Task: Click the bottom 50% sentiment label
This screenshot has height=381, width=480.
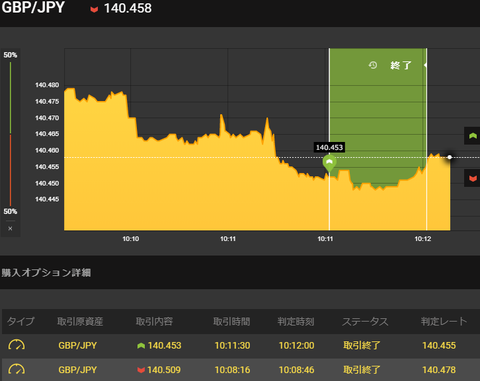Action: pyautogui.click(x=10, y=211)
